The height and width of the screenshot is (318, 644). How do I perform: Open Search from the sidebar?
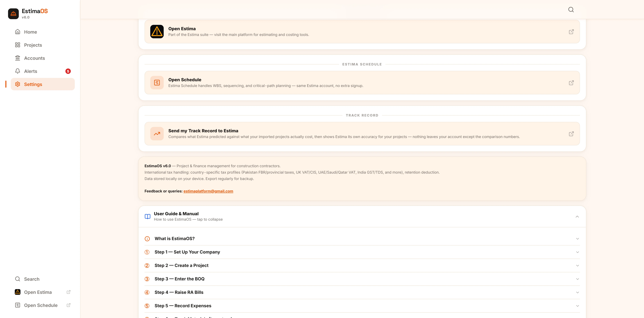(43, 279)
